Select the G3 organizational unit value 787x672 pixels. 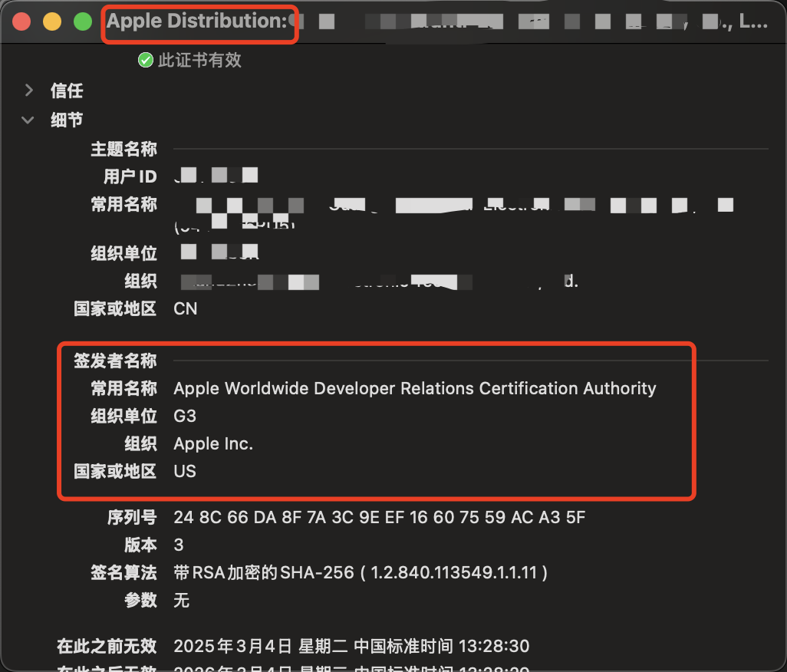[x=185, y=416]
